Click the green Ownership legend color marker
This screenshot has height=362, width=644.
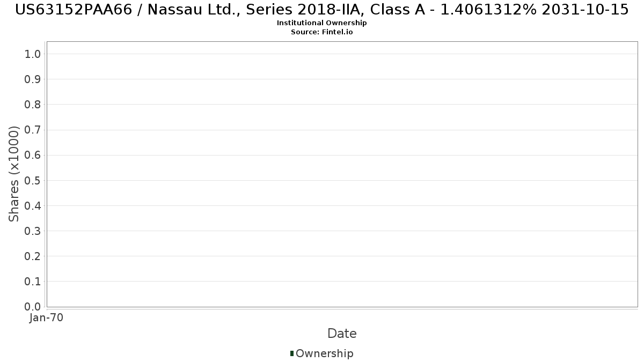click(x=292, y=353)
